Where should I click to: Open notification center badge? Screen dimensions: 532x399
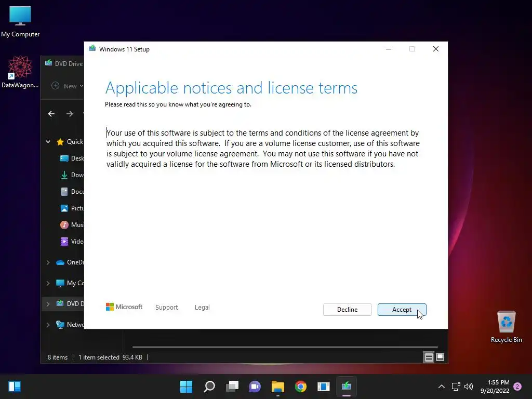pos(517,387)
